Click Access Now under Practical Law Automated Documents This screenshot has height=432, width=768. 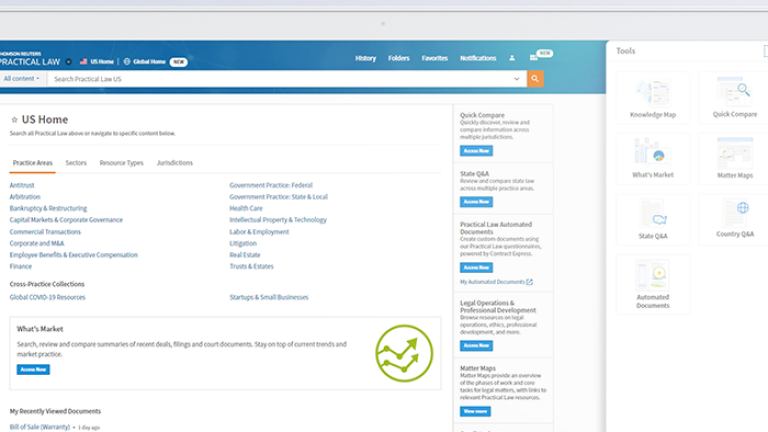(x=476, y=267)
